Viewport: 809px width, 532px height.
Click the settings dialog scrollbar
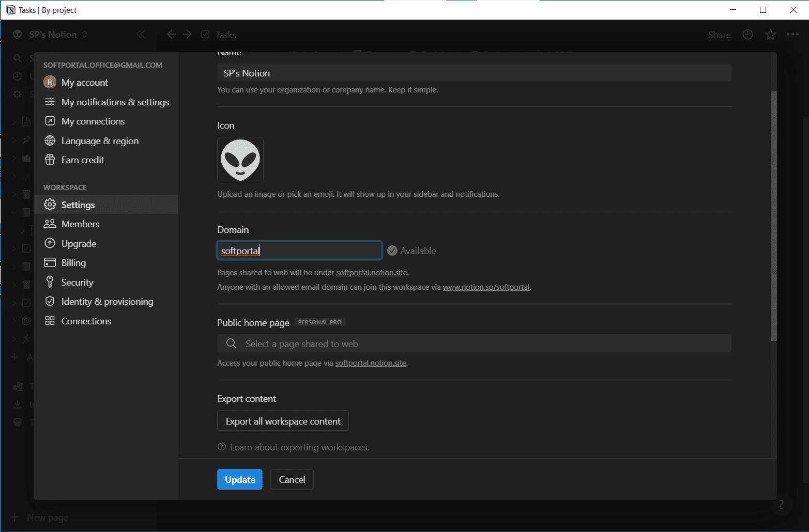(x=773, y=216)
